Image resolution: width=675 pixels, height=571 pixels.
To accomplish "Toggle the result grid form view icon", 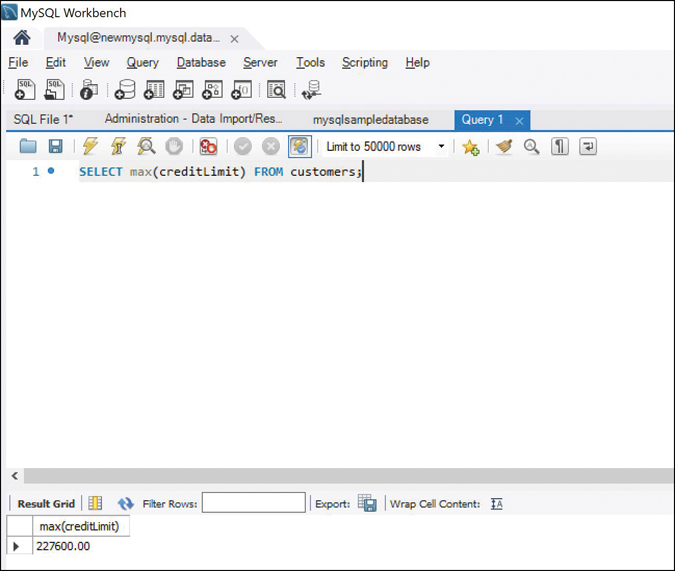I will click(95, 503).
